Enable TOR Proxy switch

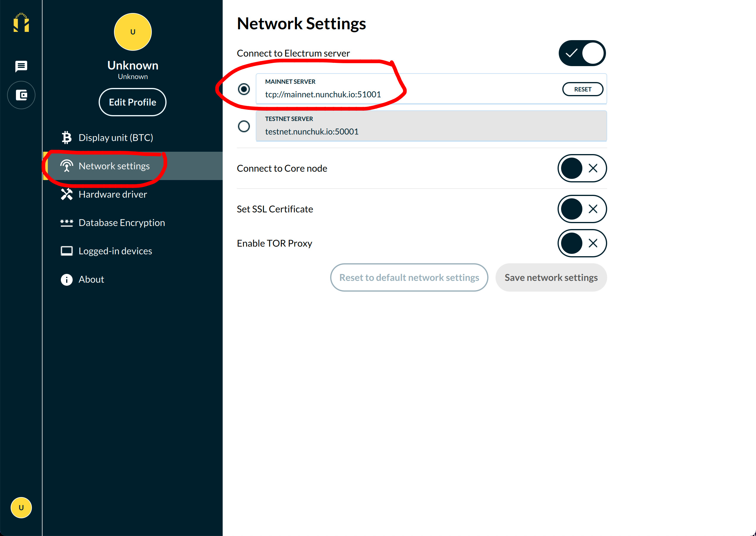582,244
